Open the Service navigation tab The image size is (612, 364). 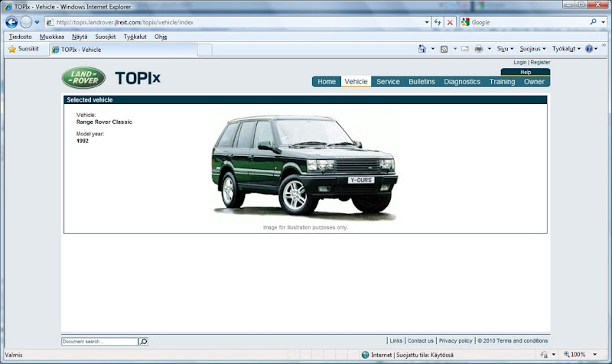pyautogui.click(x=388, y=82)
